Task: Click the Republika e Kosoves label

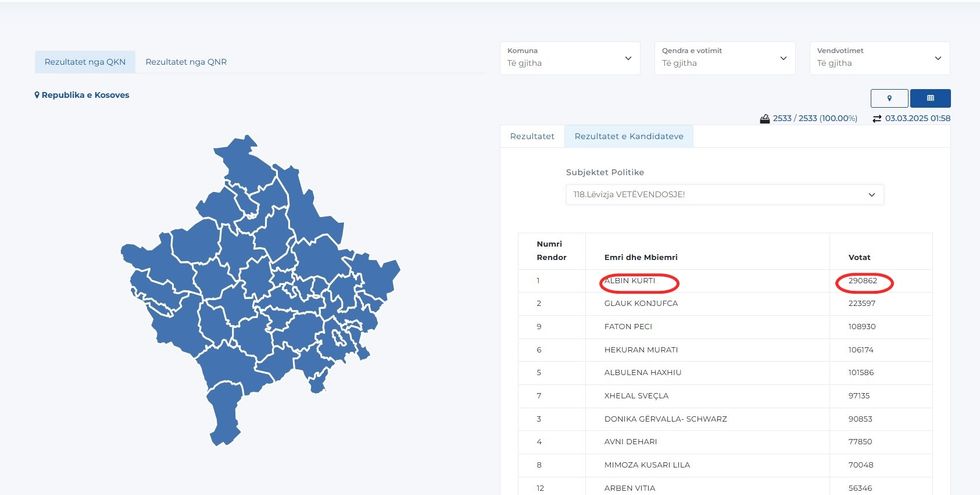Action: click(85, 95)
